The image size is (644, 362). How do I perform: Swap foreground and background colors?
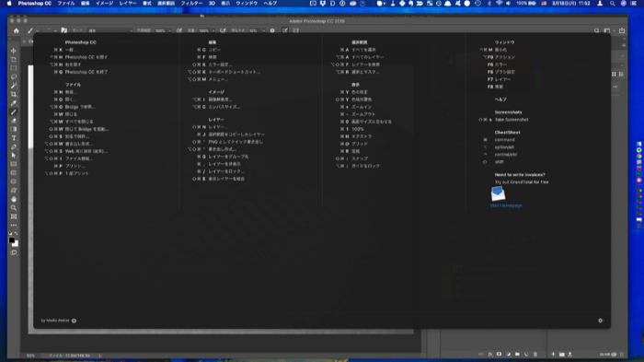pyautogui.click(x=16, y=233)
